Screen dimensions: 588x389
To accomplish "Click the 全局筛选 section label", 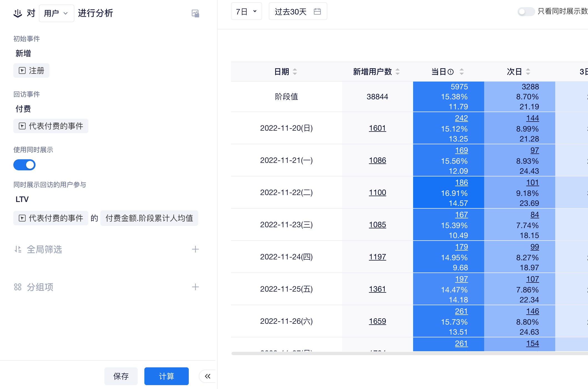I will point(44,249).
